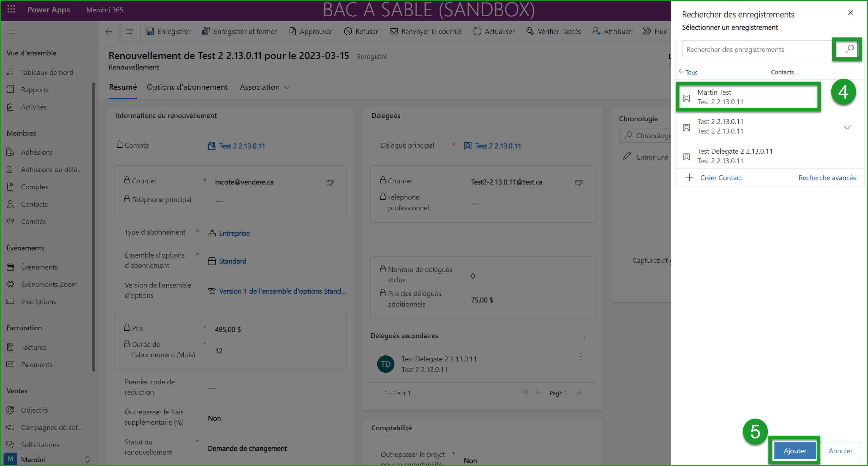Open the Power Apps app launcher waffle

pyautogui.click(x=11, y=10)
